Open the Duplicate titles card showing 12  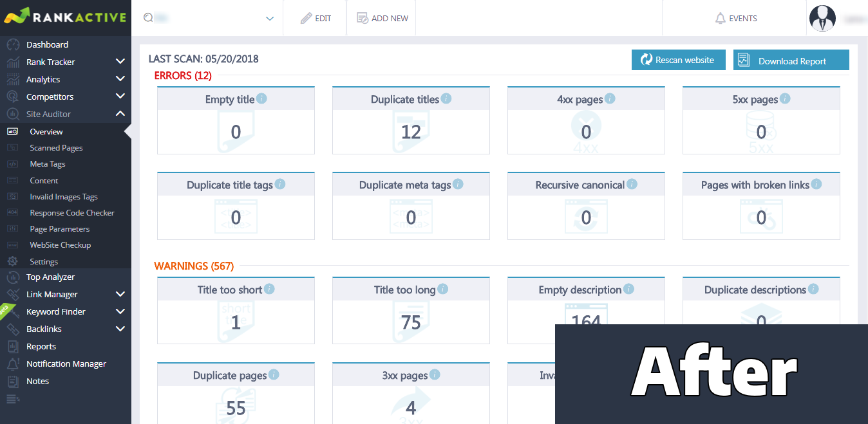[411, 120]
